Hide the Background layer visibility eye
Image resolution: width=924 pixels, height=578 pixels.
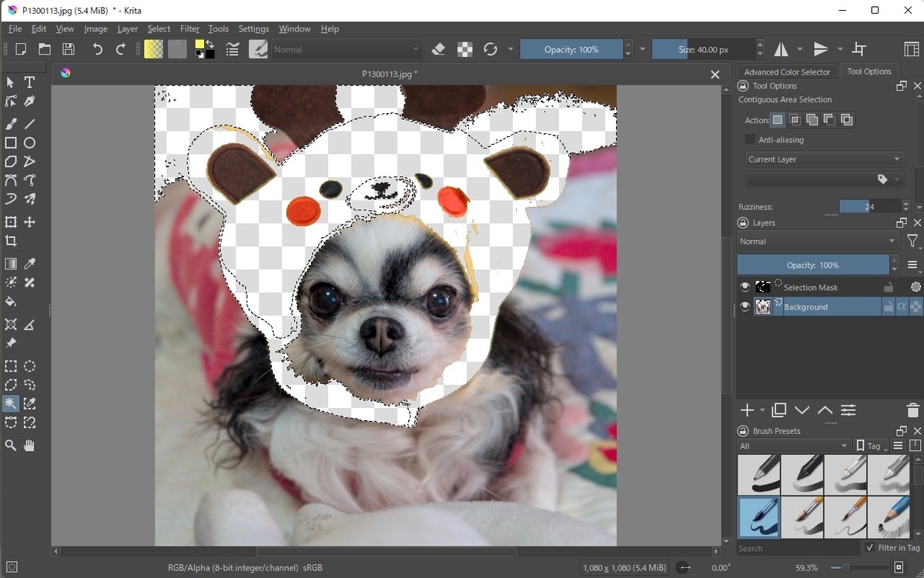tap(745, 307)
